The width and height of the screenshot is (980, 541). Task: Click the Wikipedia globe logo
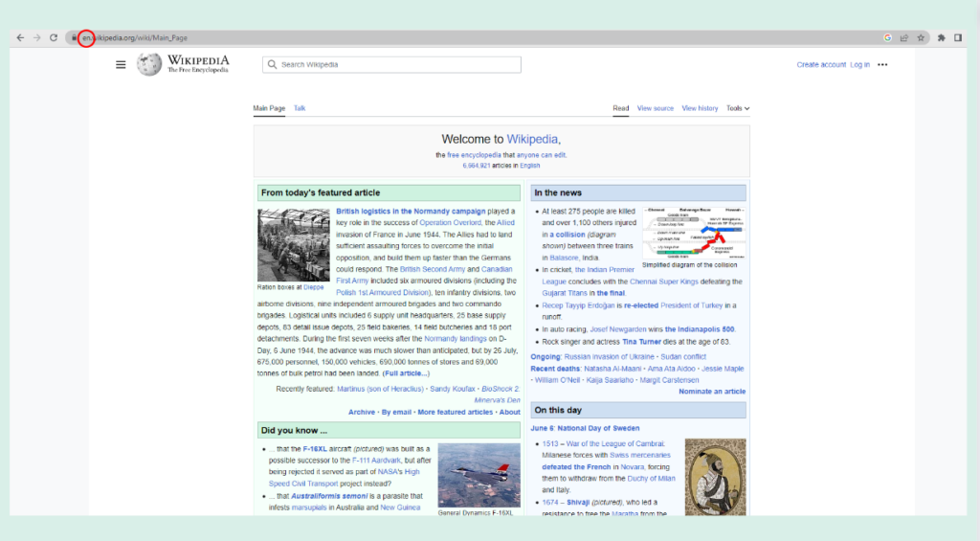149,64
